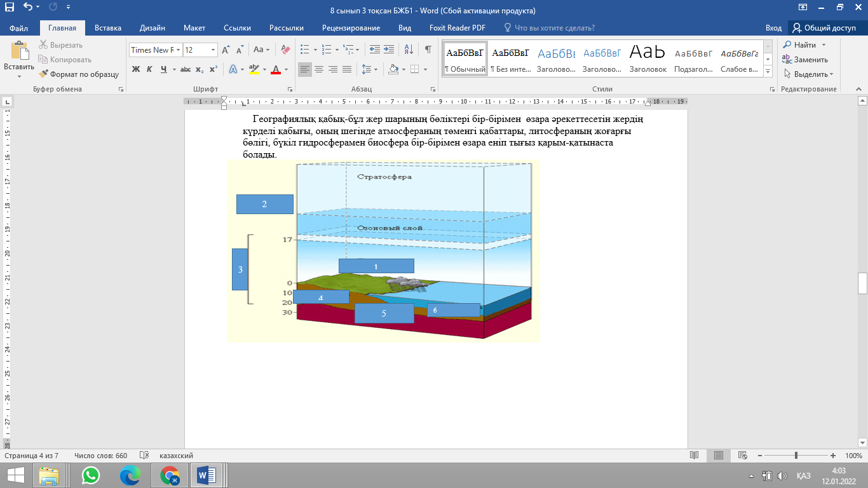868x488 pixels.
Task: Clear all formatting with the eraser icon
Action: tap(285, 50)
